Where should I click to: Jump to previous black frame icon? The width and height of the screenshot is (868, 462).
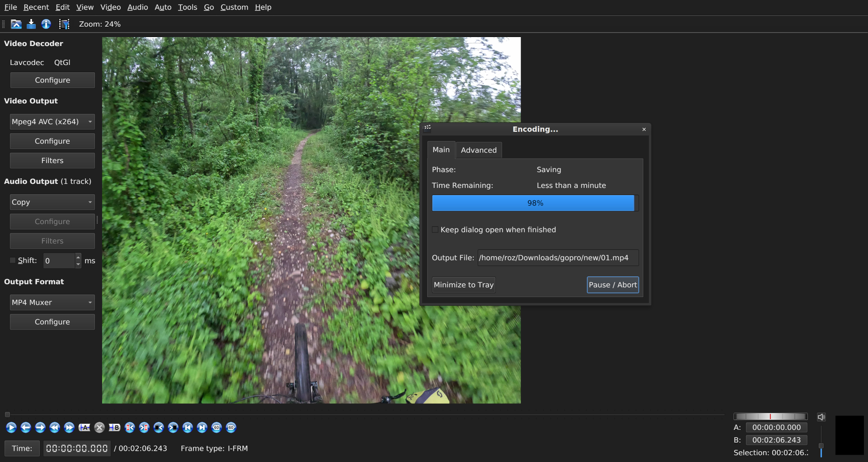pyautogui.click(x=159, y=427)
